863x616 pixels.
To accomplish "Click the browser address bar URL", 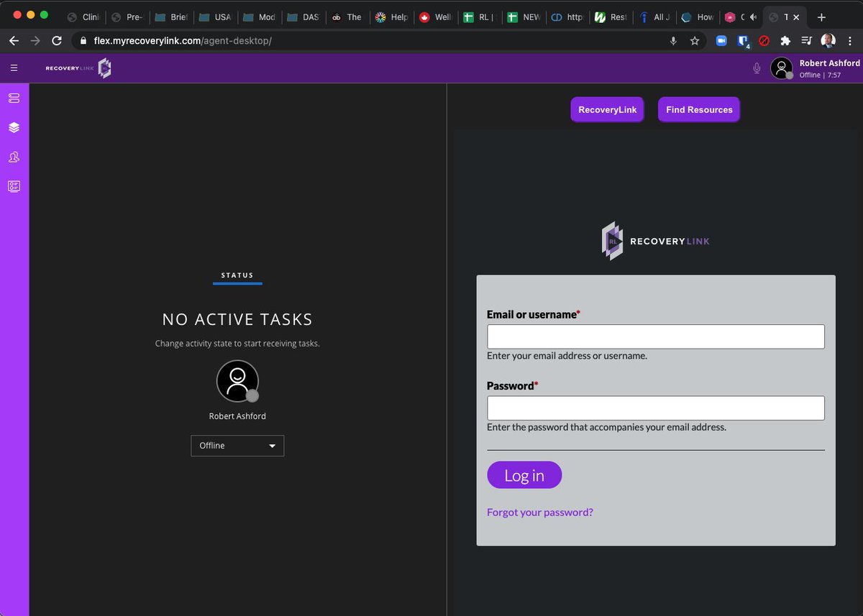I will (183, 41).
